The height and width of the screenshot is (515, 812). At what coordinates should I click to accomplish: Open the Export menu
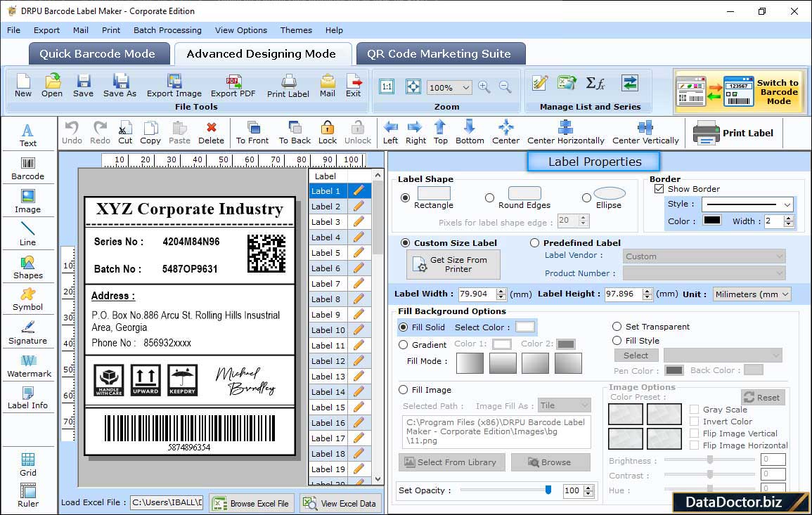46,30
